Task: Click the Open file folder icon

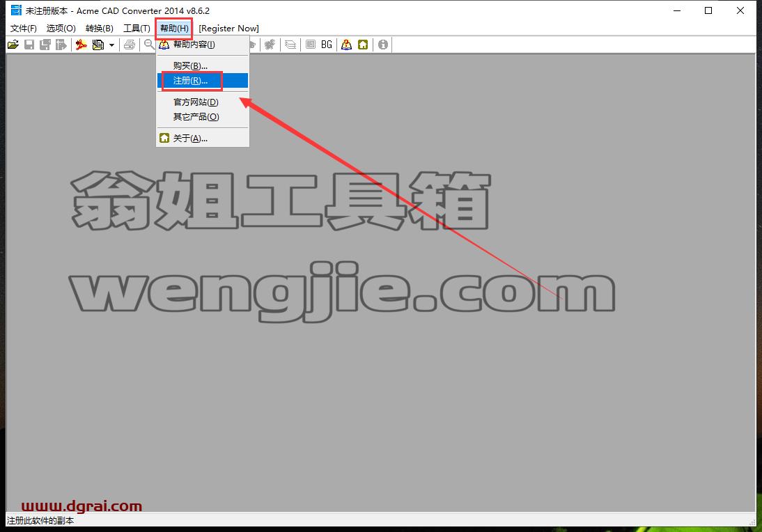Action: pyautogui.click(x=13, y=45)
